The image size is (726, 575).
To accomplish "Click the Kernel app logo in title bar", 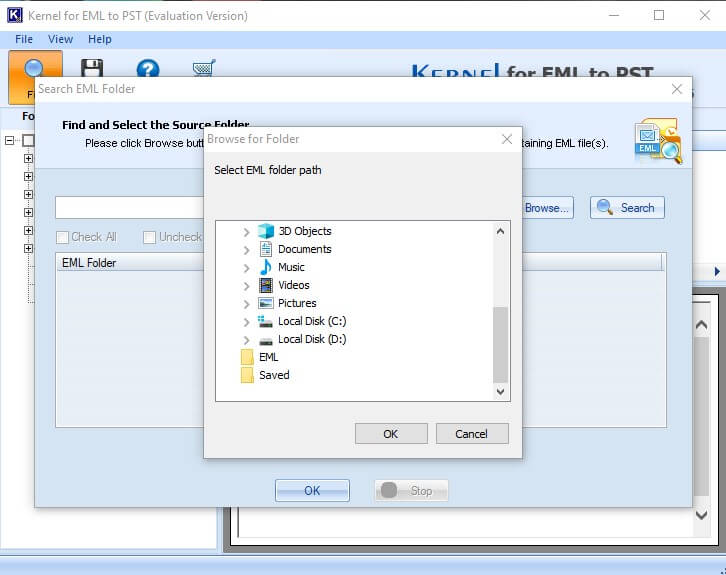I will pyautogui.click(x=14, y=15).
